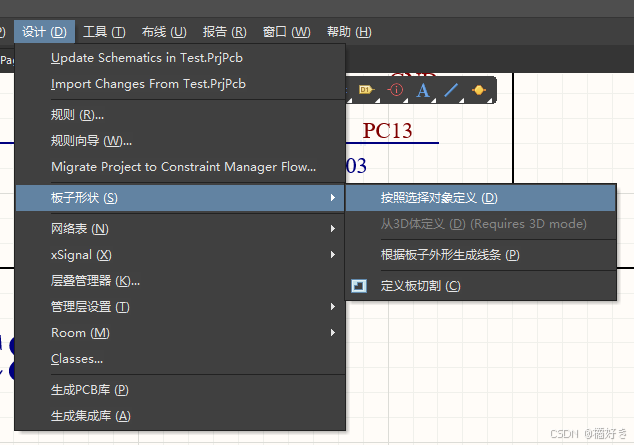This screenshot has width=634, height=445.
Task: Click the red directive info icon
Action: point(395,90)
